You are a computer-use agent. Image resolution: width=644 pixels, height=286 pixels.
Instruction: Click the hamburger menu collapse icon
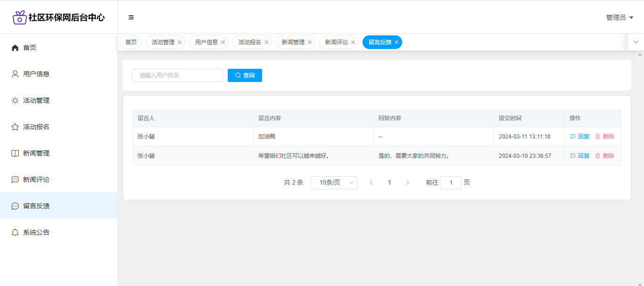point(131,17)
